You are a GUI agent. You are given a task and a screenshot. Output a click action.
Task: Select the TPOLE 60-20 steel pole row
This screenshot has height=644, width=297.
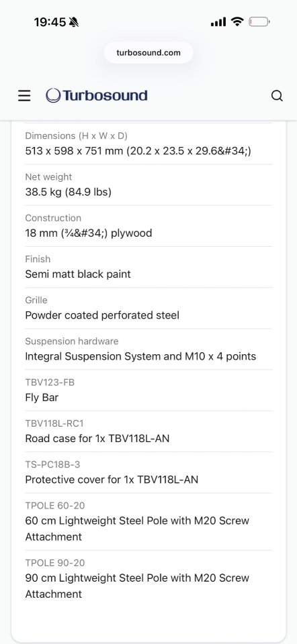(x=148, y=522)
